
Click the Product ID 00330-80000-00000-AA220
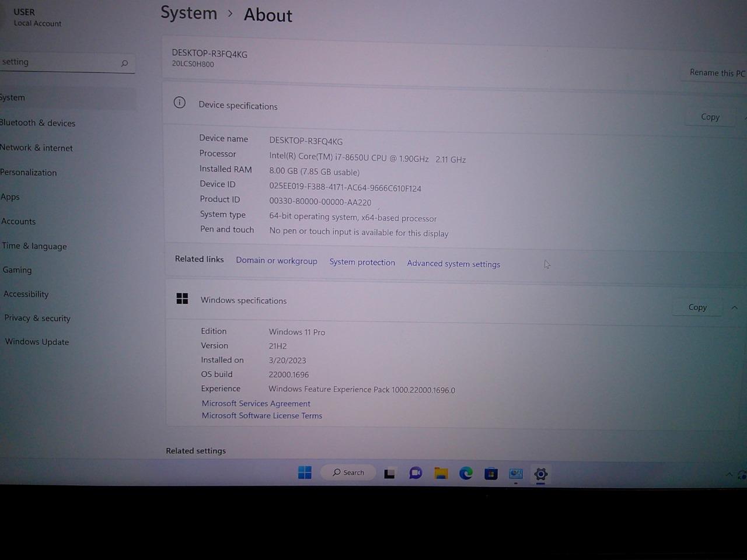click(320, 202)
